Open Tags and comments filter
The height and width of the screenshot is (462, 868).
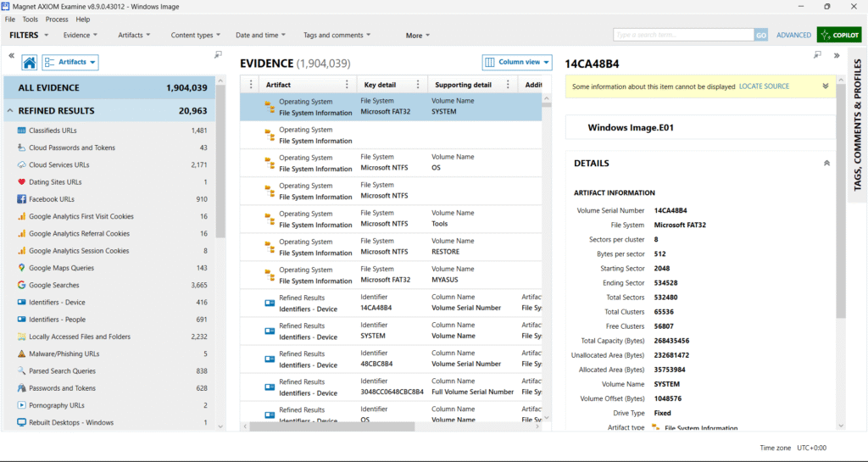pos(337,35)
